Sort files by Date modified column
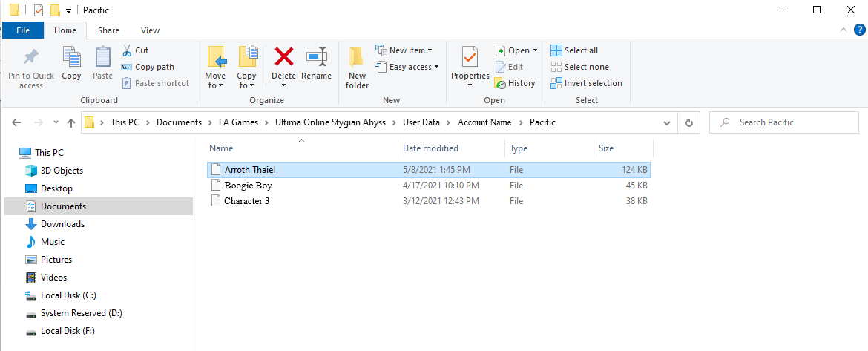The height and width of the screenshot is (351, 868). 430,148
